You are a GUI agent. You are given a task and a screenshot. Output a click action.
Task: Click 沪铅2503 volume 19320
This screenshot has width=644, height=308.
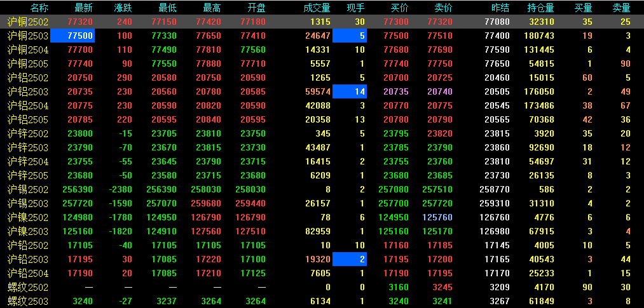tap(317, 259)
